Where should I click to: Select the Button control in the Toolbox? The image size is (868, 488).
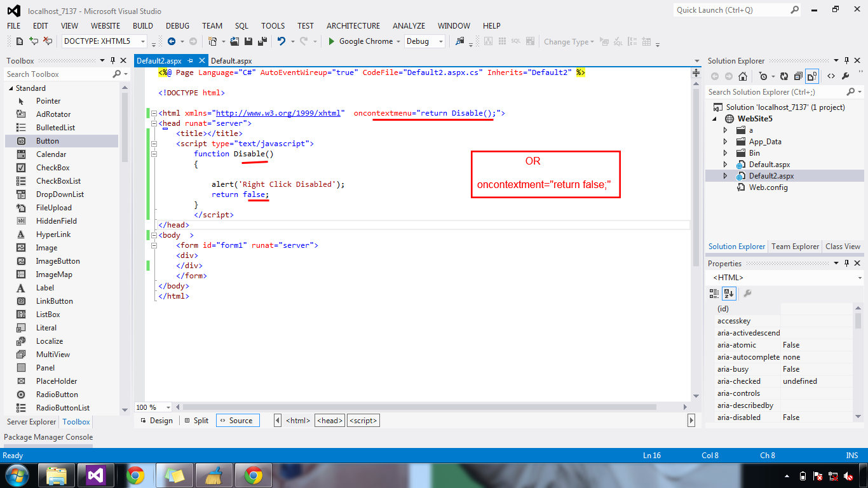(x=62, y=141)
